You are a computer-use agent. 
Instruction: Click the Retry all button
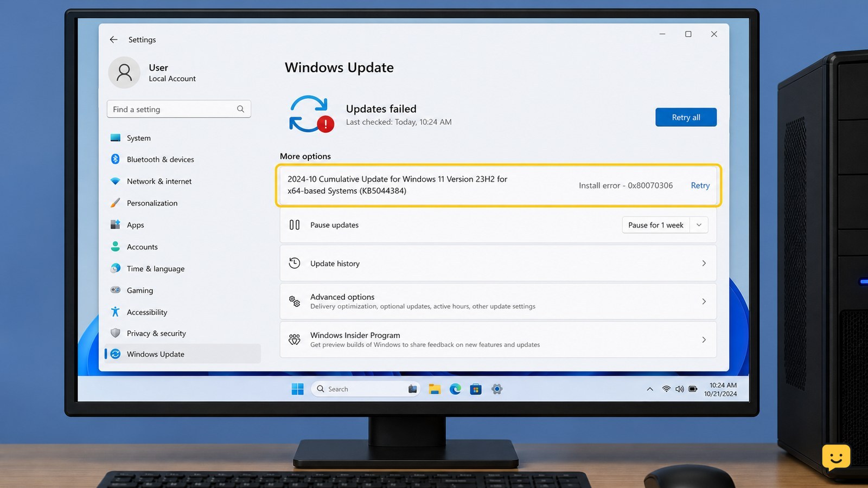pos(686,117)
